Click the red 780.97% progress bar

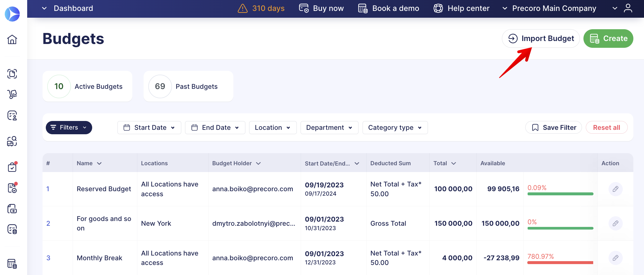pyautogui.click(x=560, y=263)
